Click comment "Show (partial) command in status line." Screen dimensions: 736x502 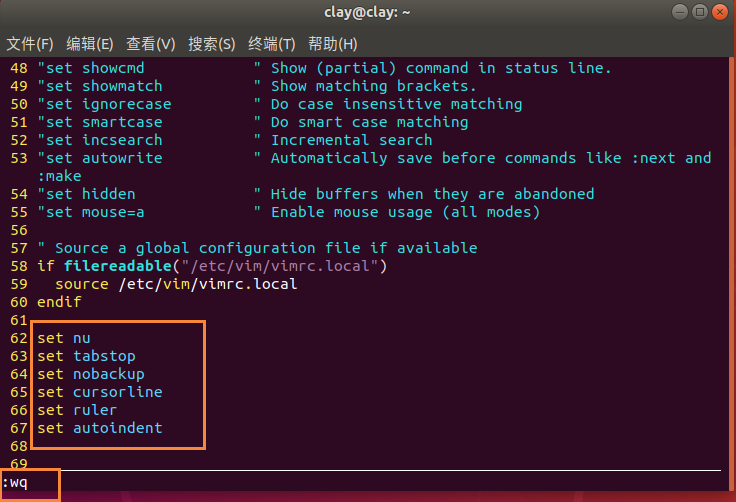pos(441,68)
